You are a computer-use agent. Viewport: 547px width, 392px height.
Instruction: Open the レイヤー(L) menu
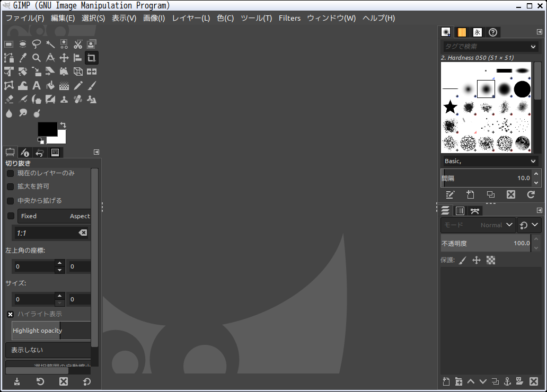coord(191,18)
